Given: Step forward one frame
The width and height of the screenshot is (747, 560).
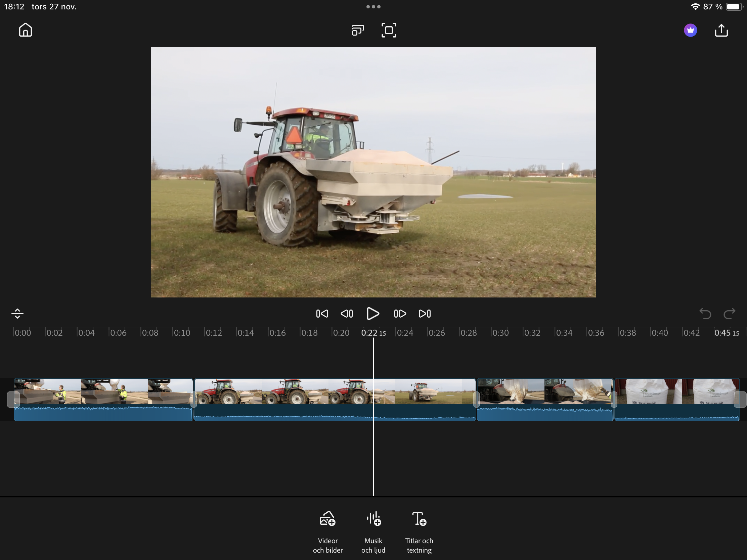Looking at the screenshot, I should click(400, 314).
